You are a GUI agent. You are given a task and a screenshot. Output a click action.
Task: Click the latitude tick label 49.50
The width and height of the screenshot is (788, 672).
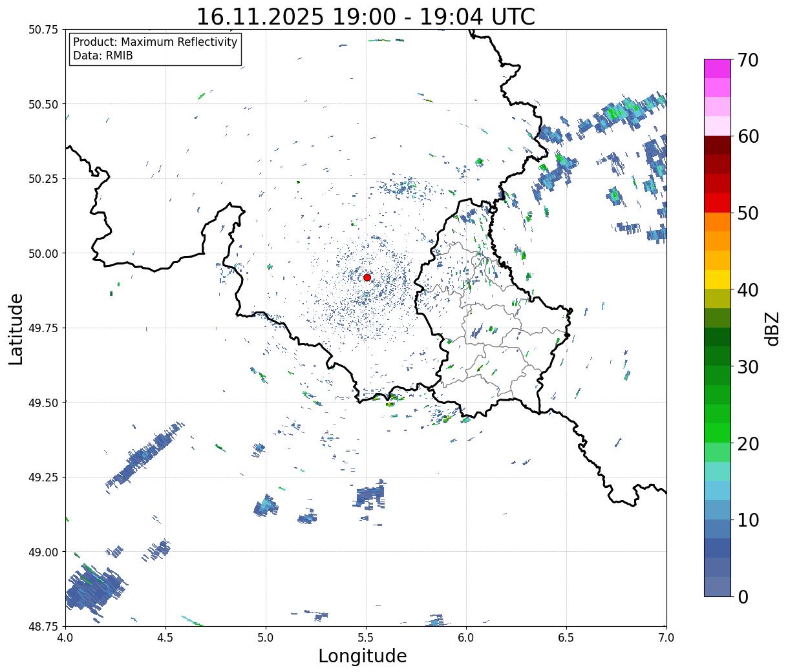pos(43,403)
